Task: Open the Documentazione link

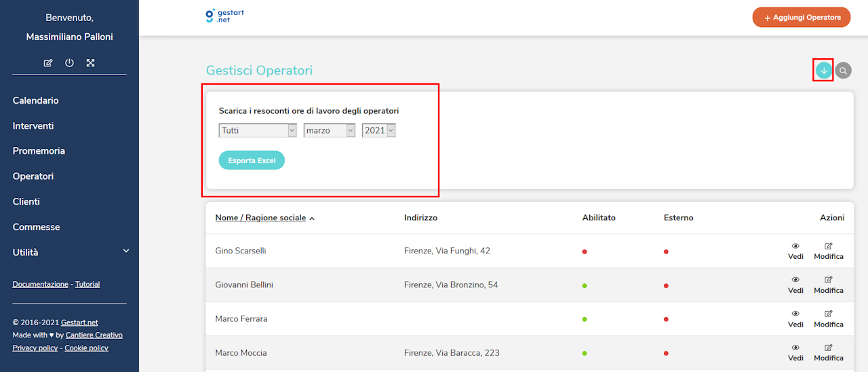Action: tap(40, 285)
